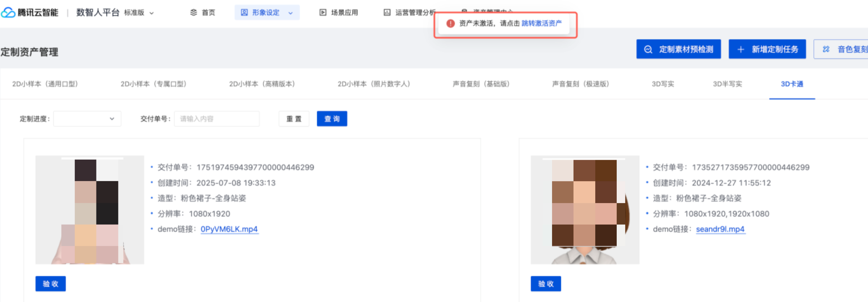868x302 pixels.
Task: Open the 定制进度 dropdown
Action: pyautogui.click(x=87, y=119)
